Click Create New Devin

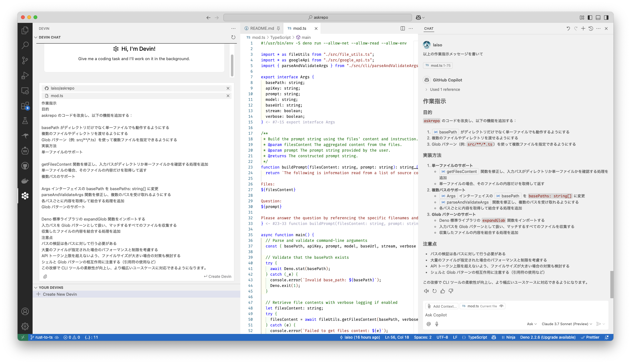click(x=60, y=294)
